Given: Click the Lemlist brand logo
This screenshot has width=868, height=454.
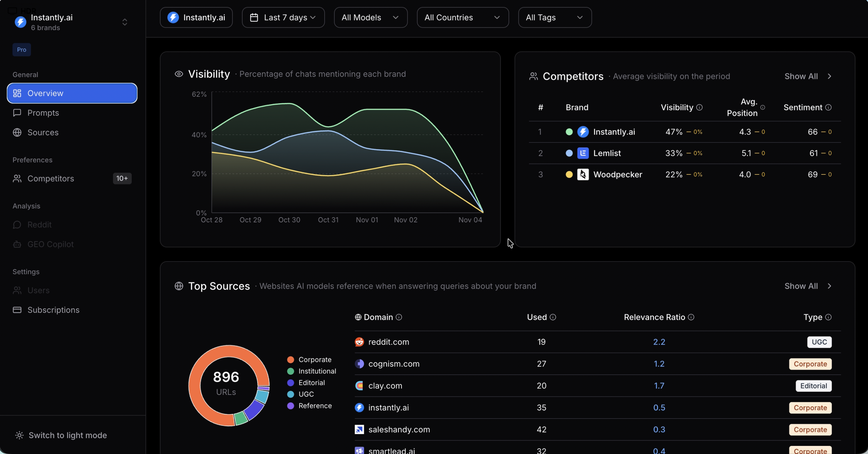Looking at the screenshot, I should click(x=583, y=153).
